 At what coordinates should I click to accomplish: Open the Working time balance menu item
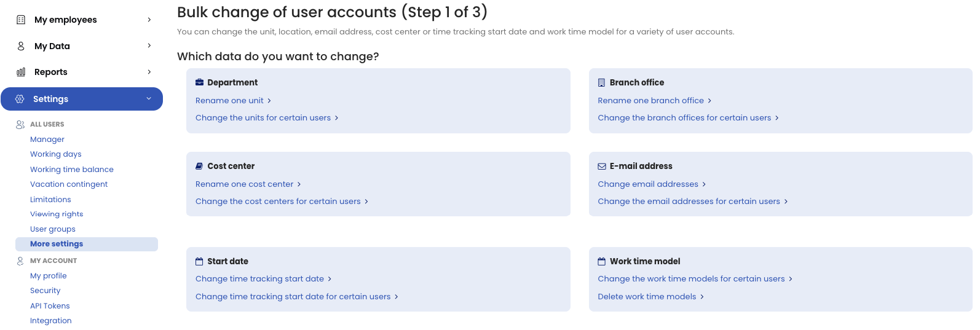[72, 170]
